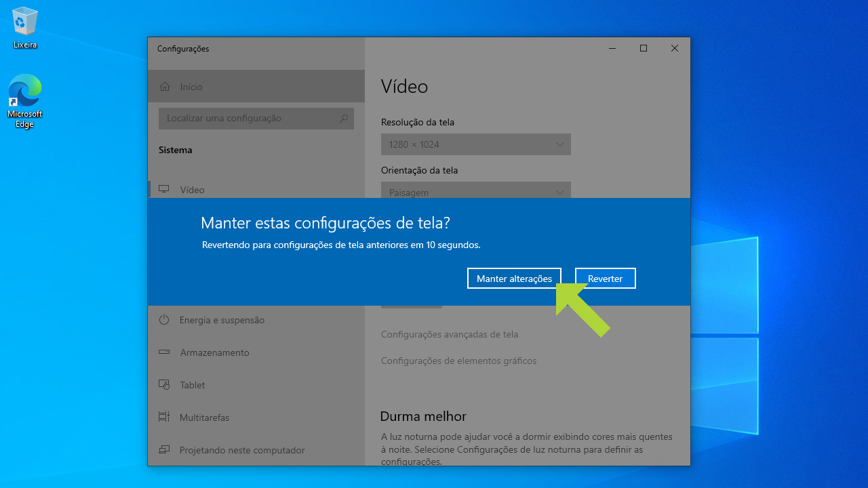Open Vídeo settings page label
The width and height of the screenshot is (868, 488).
[192, 190]
